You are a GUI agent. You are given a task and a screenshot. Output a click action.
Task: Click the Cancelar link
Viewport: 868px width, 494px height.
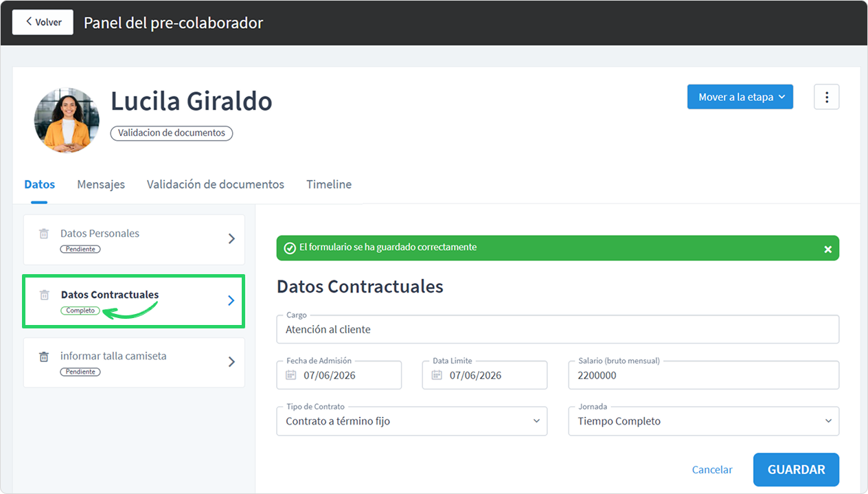coord(712,470)
